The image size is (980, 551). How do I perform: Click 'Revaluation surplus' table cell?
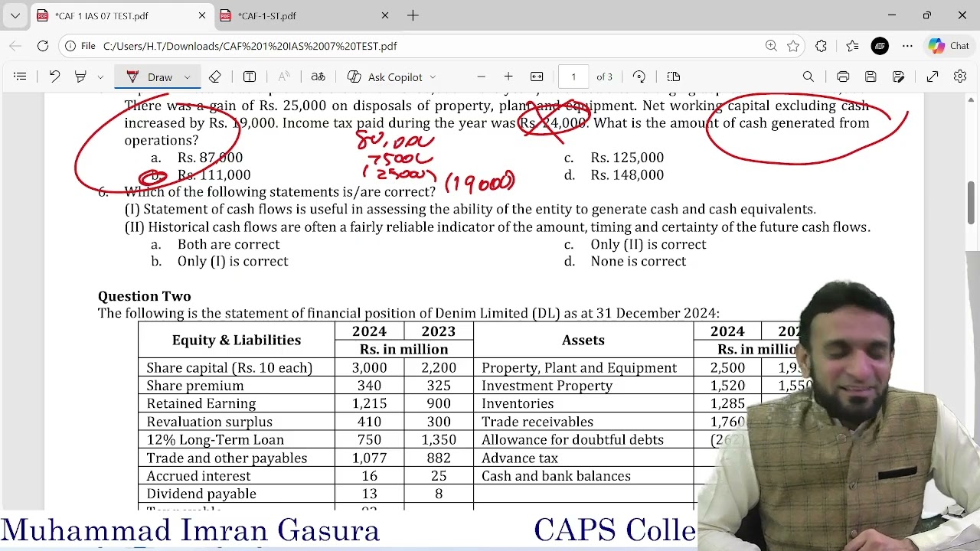point(210,422)
